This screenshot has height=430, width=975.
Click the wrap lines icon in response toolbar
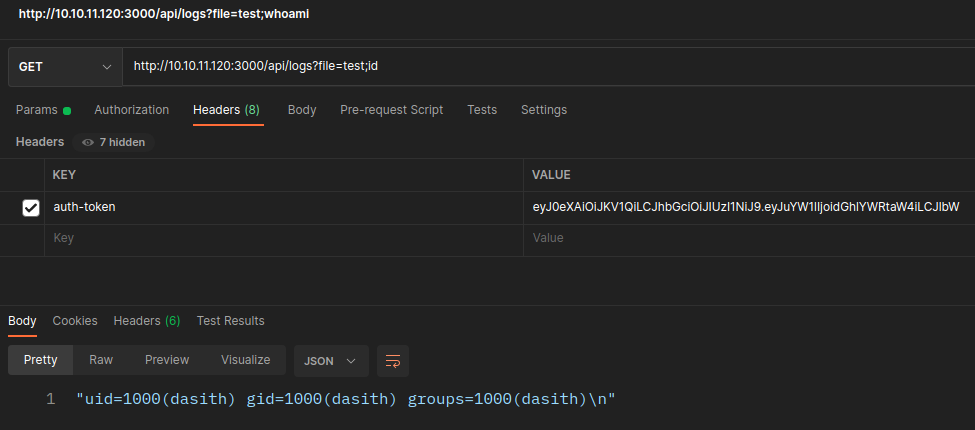pos(393,360)
